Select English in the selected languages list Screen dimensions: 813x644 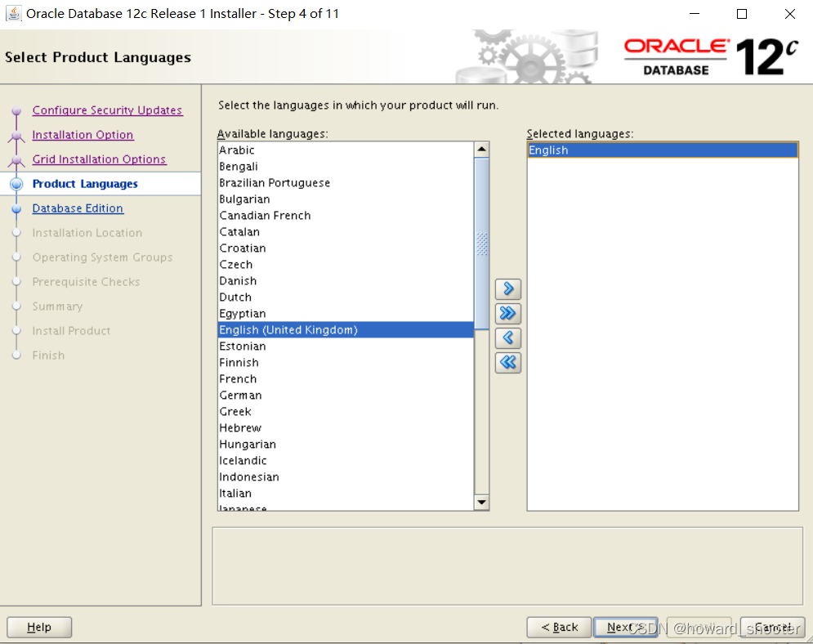click(x=548, y=150)
